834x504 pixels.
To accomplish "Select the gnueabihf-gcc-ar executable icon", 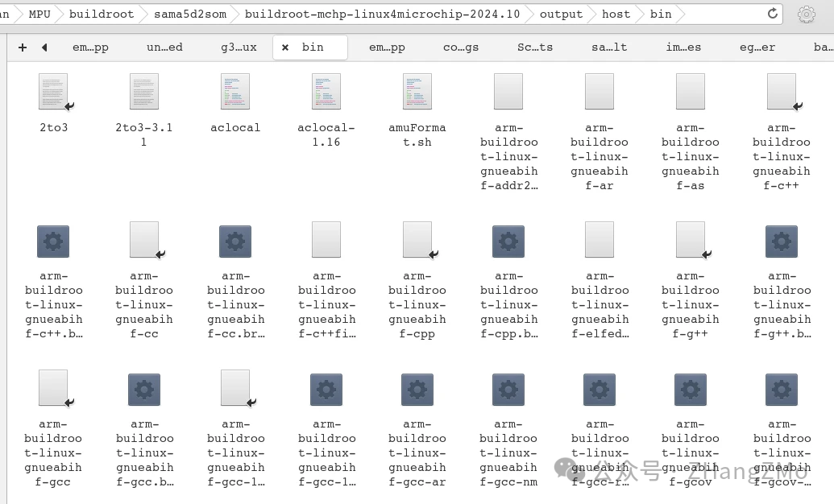I will pyautogui.click(x=417, y=390).
